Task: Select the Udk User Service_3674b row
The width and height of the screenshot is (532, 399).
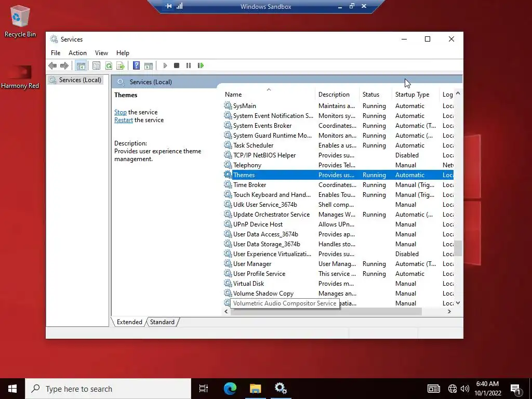Action: coord(338,205)
